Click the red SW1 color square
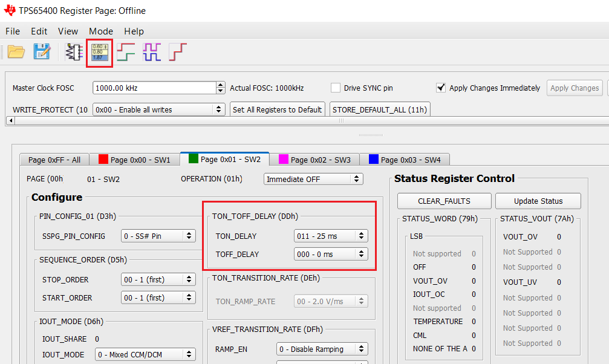The image size is (609, 364). coord(103,159)
